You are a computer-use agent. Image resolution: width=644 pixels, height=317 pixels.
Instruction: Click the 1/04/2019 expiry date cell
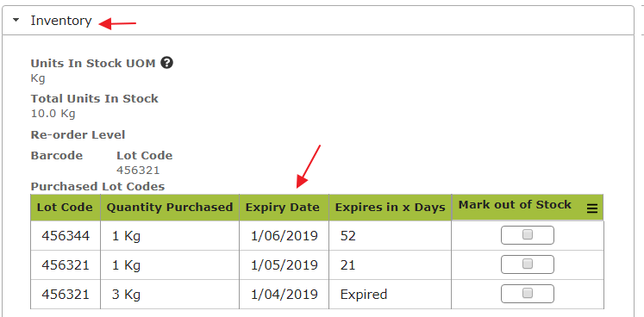click(x=284, y=295)
